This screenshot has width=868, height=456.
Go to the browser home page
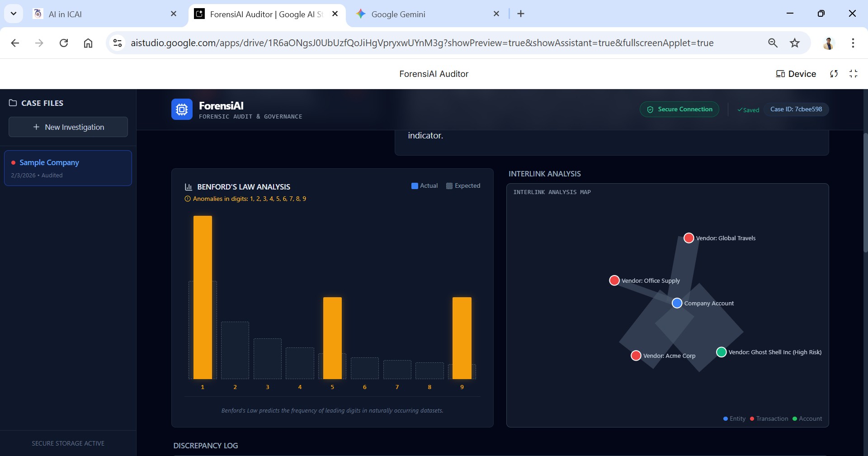coord(88,43)
